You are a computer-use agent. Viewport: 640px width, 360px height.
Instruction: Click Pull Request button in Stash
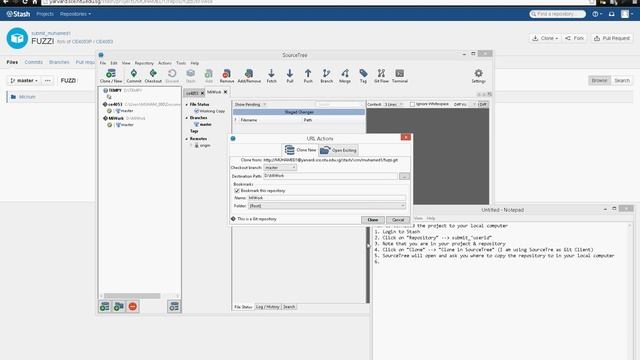(611, 38)
